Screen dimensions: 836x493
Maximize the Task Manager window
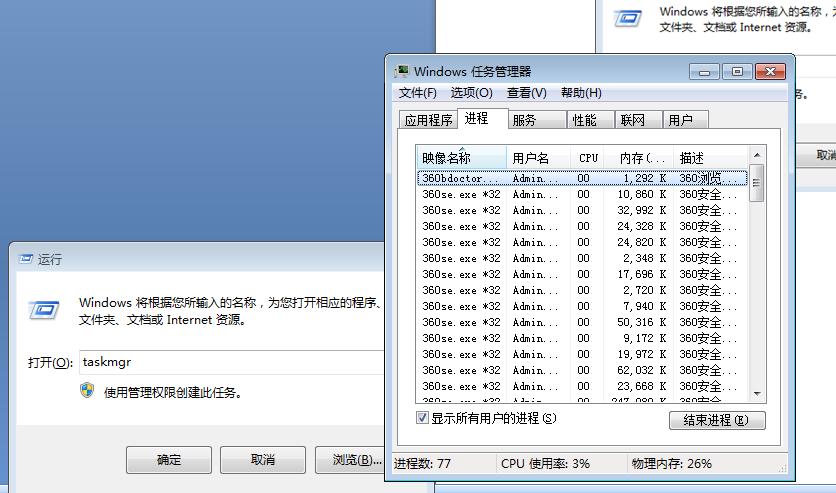737,71
